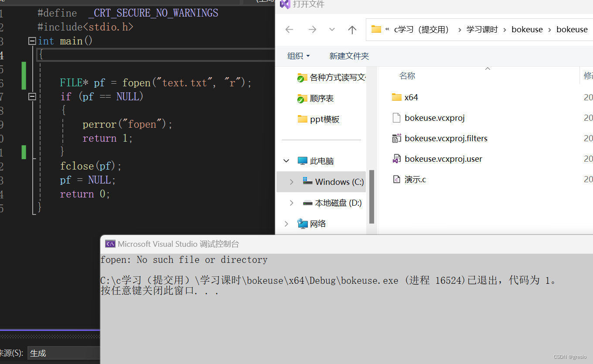Click the fclose(pf) code line

[x=91, y=166]
